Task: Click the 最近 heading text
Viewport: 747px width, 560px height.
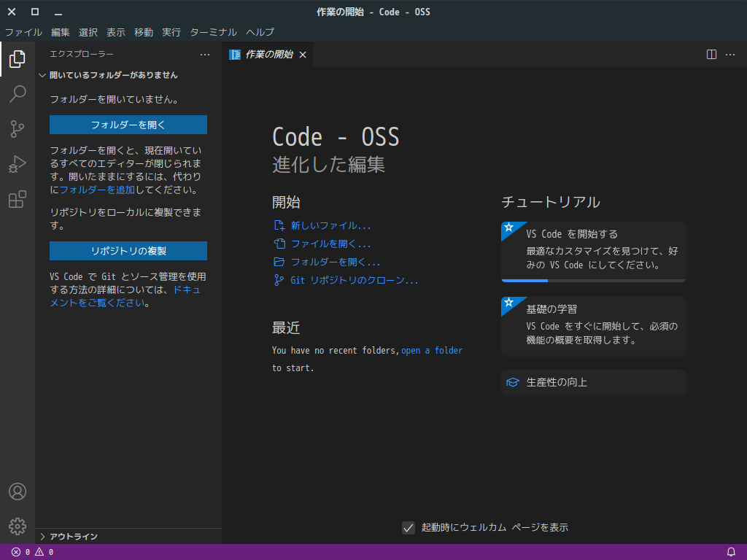Action: point(286,327)
